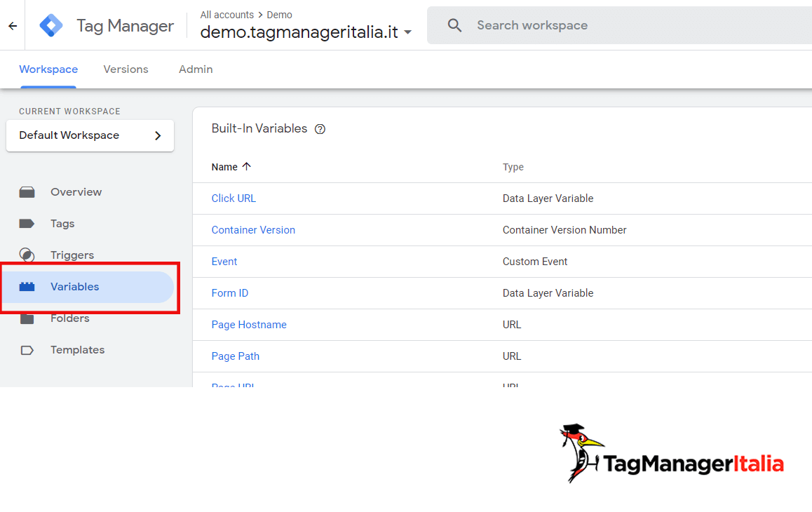
Task: Click the Triggers sidebar icon
Action: click(27, 255)
